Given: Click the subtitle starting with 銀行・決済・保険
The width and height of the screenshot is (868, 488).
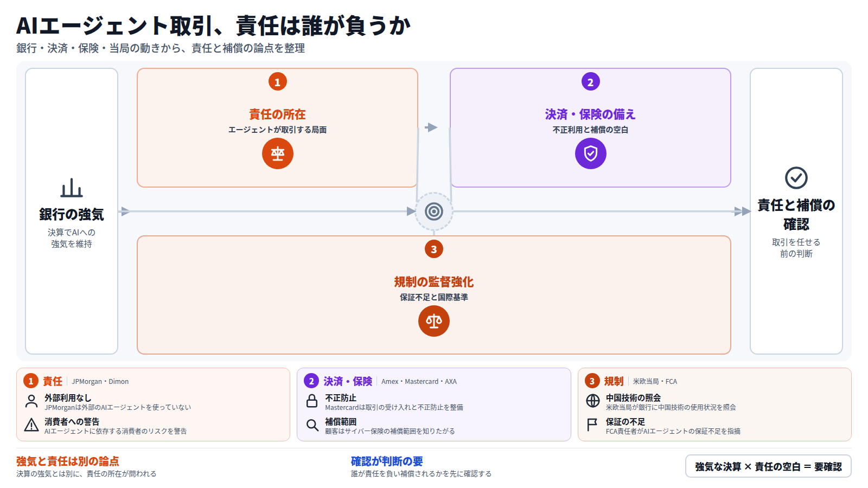Looking at the screenshot, I should [161, 48].
